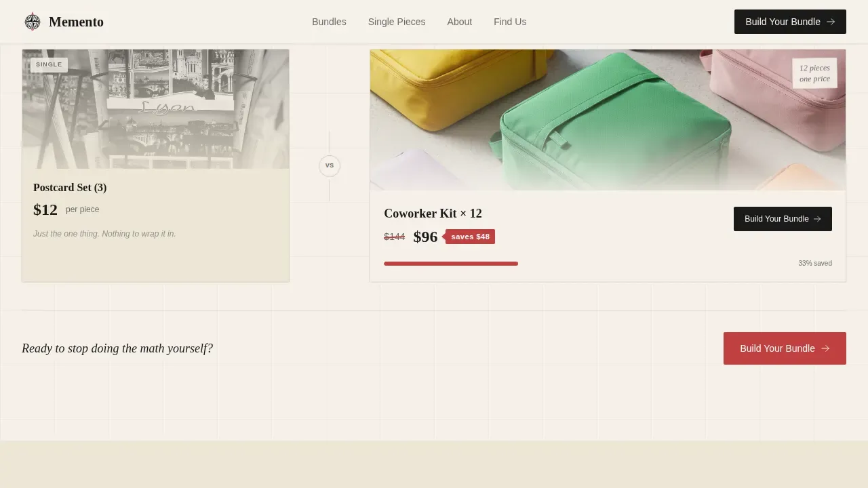Image resolution: width=868 pixels, height=488 pixels.
Task: Open the Lyon postcard set image
Action: pyautogui.click(x=155, y=109)
